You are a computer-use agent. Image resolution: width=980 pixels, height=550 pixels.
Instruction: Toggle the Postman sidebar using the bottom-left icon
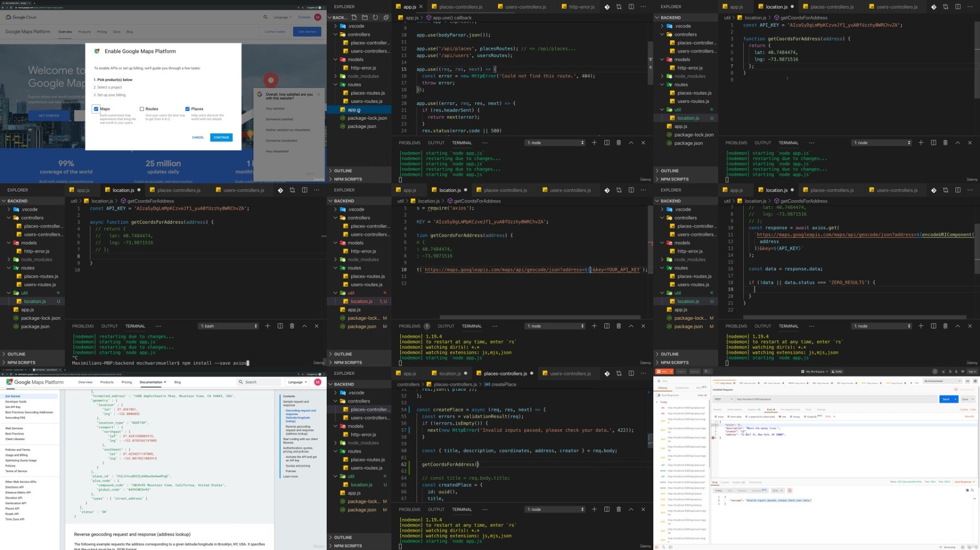click(x=657, y=547)
